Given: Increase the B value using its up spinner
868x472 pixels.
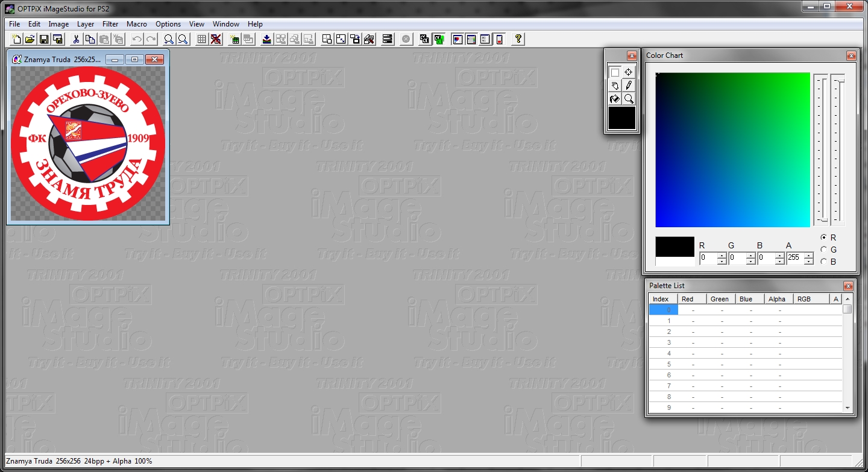Looking at the screenshot, I should tap(779, 256).
